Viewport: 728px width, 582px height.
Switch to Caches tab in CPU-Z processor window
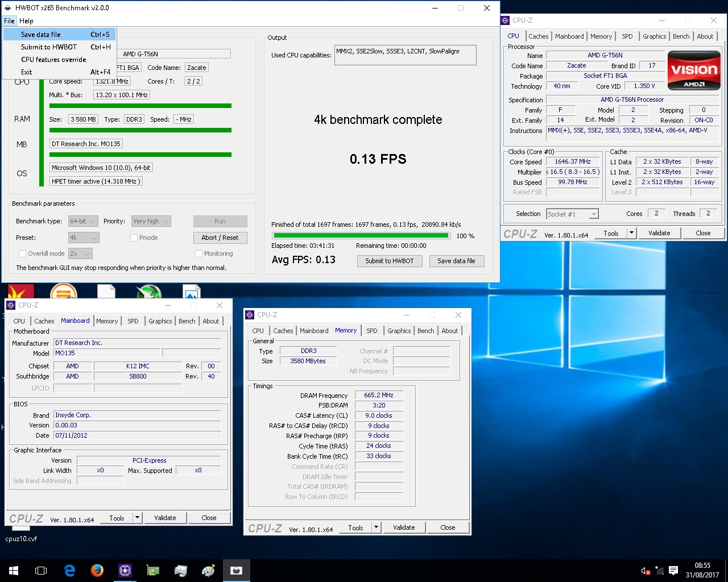(x=539, y=36)
